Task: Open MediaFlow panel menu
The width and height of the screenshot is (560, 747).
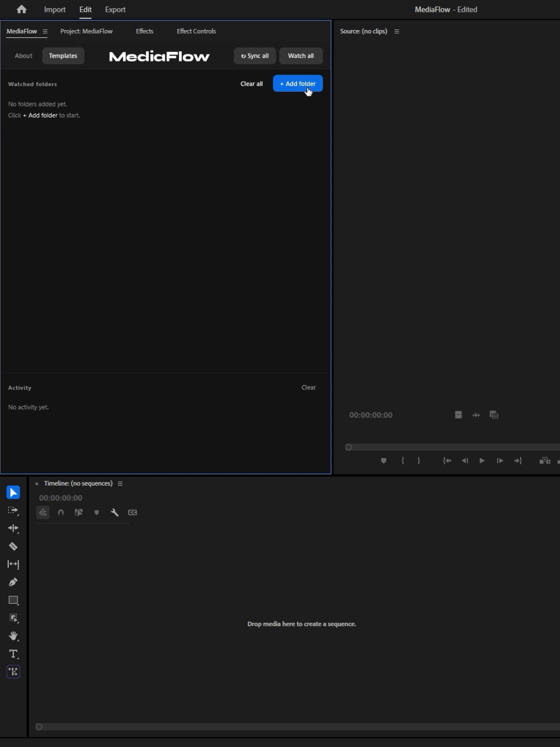Action: 45,32
